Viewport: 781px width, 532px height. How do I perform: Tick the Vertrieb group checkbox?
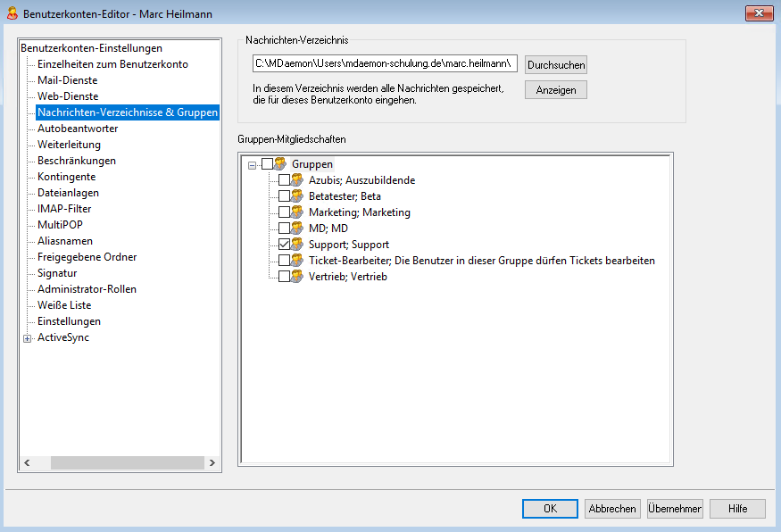284,277
